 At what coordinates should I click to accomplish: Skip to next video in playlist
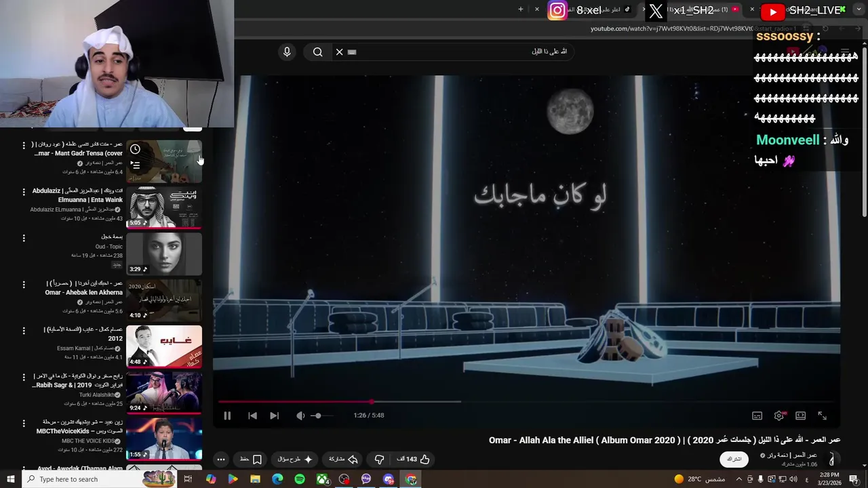click(274, 415)
